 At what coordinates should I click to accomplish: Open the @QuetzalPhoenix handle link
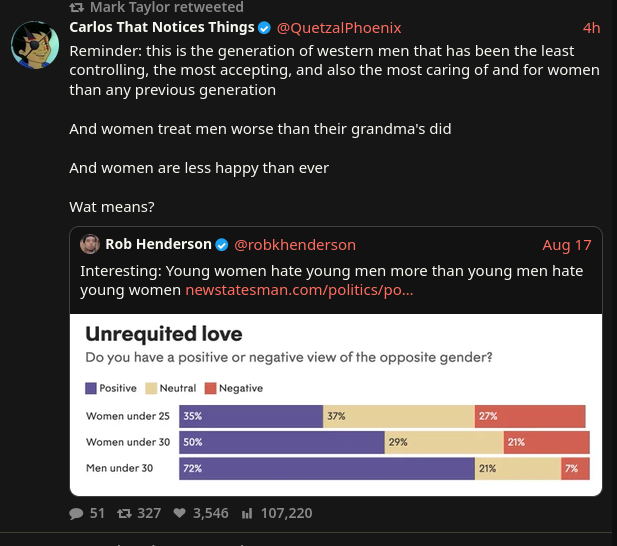click(339, 28)
